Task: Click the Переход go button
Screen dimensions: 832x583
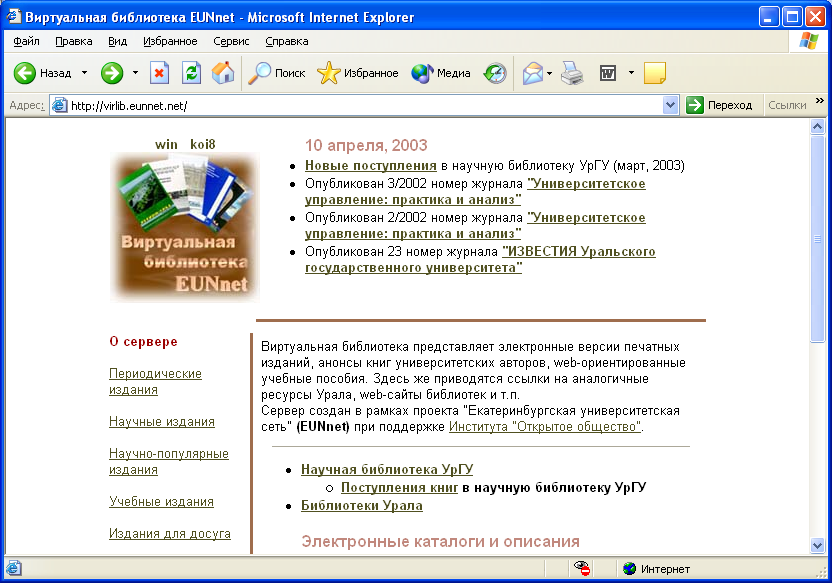Action: (719, 105)
